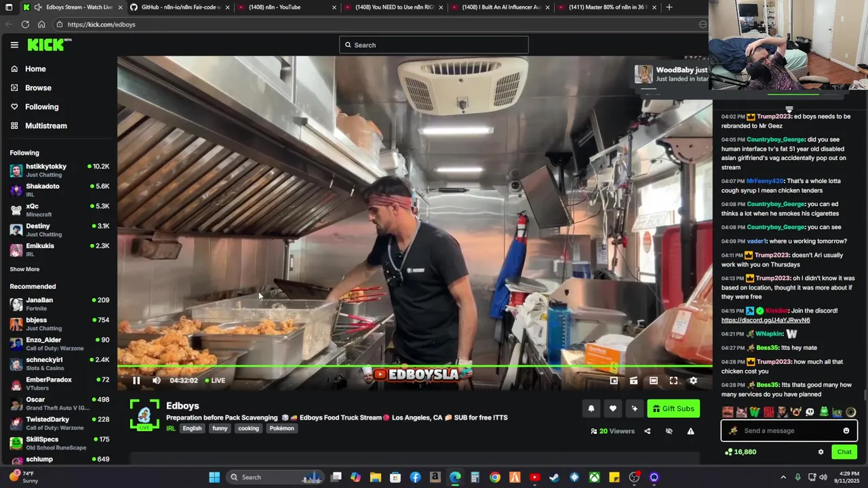Enable picture-in-picture mode
This screenshot has height=488, width=868.
coord(614,380)
